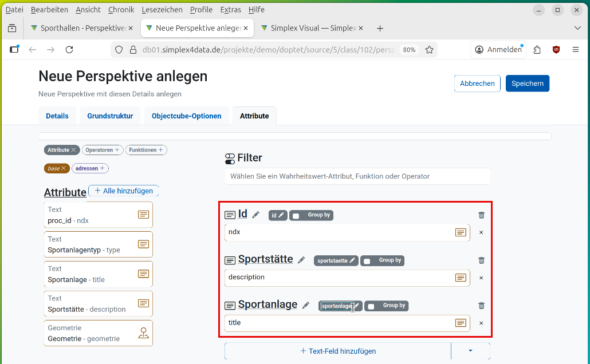
Task: Click trash icon for Sportstätte field
Action: click(x=481, y=260)
